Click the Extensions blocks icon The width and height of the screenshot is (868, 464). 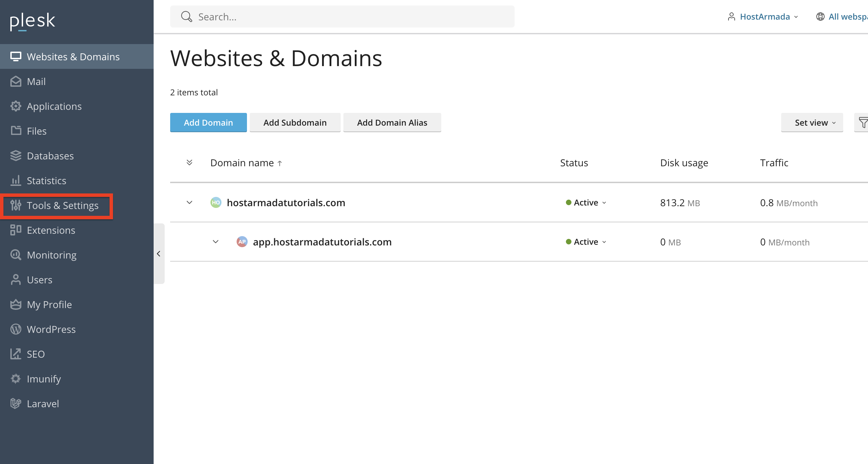(x=16, y=230)
